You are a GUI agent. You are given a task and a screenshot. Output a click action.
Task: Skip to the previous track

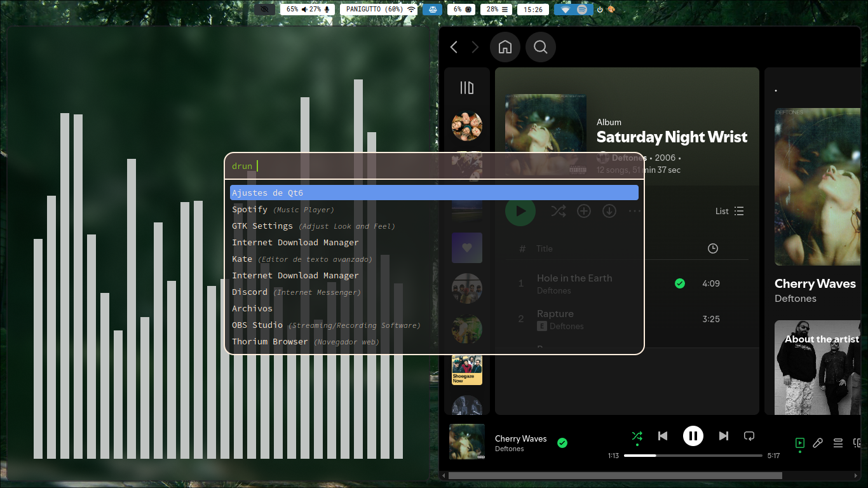663,436
